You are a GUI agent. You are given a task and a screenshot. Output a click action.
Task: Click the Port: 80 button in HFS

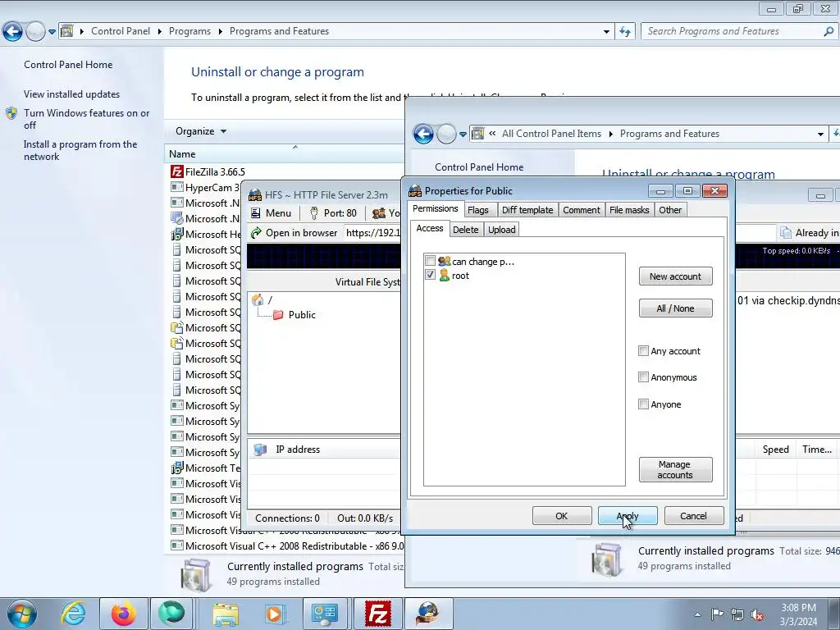point(333,213)
